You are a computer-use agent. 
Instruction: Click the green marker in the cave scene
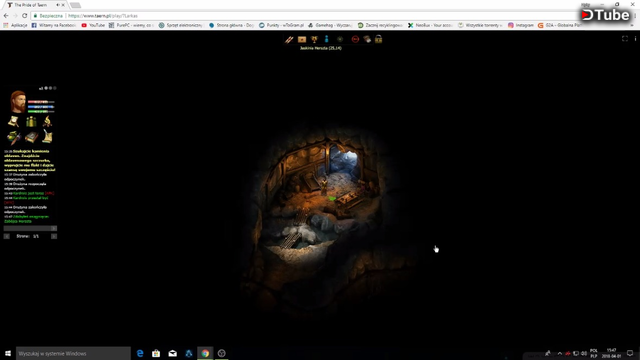332,199
